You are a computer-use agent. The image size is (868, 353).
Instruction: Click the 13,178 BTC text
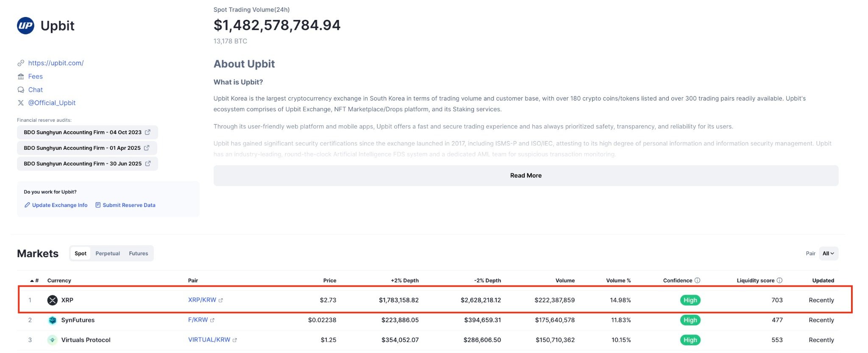pos(230,41)
